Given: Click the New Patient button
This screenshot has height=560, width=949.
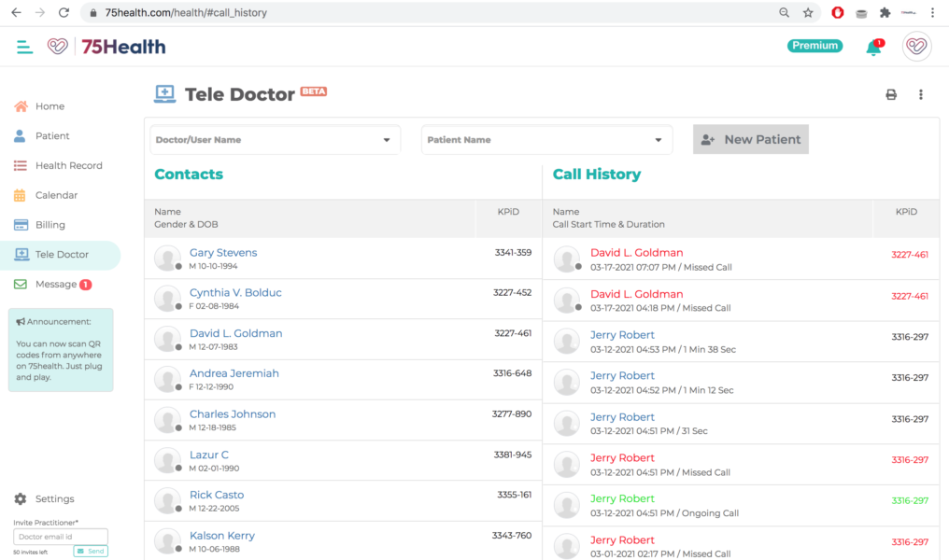Looking at the screenshot, I should click(x=750, y=139).
